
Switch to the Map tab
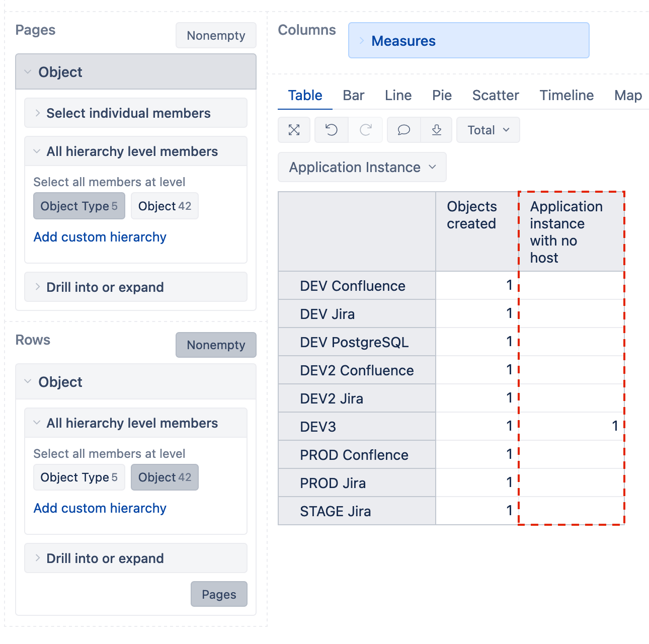tap(628, 95)
